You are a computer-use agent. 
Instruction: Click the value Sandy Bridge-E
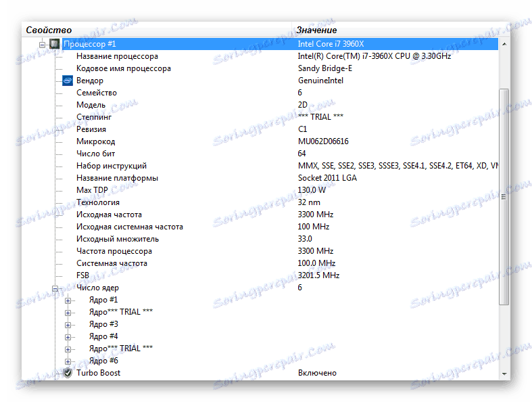click(325, 68)
